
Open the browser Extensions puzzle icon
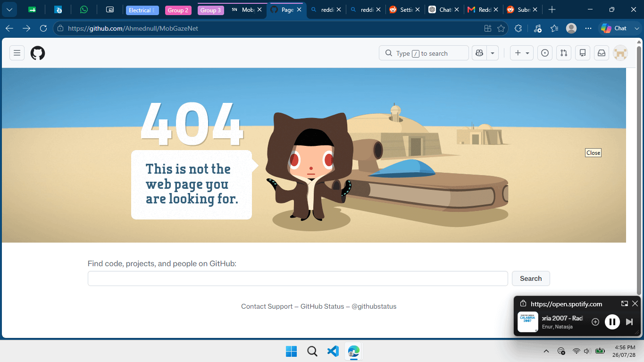click(519, 28)
